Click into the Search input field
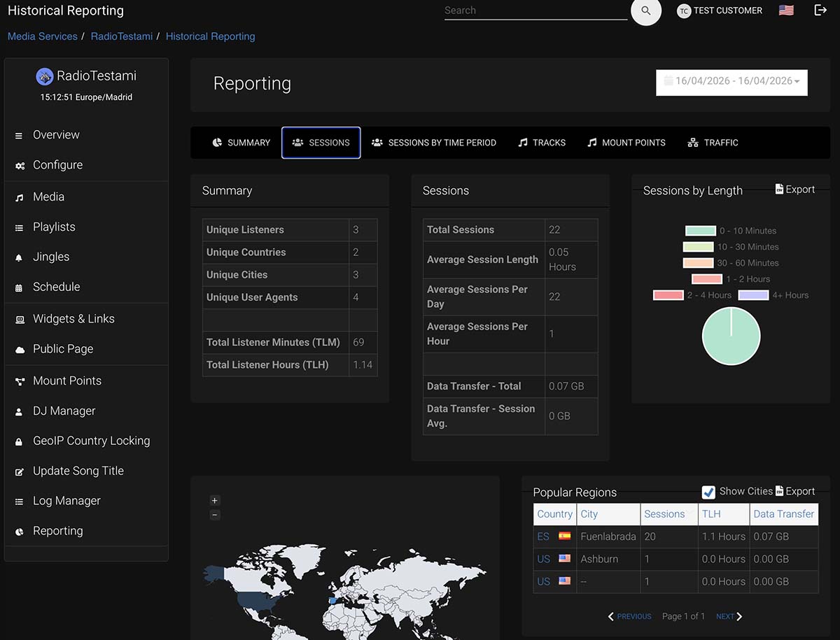 click(x=535, y=10)
